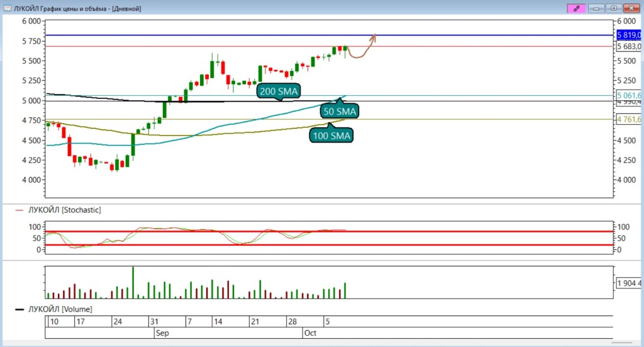Click the last green volume bar
Screen dimensions: 644x347
tap(345, 291)
